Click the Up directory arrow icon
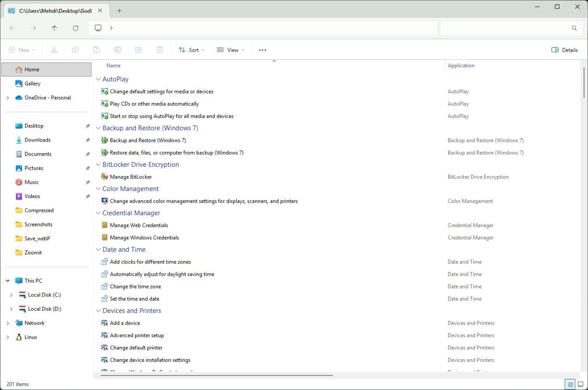Viewport: 588px width, 390px height. [54, 28]
